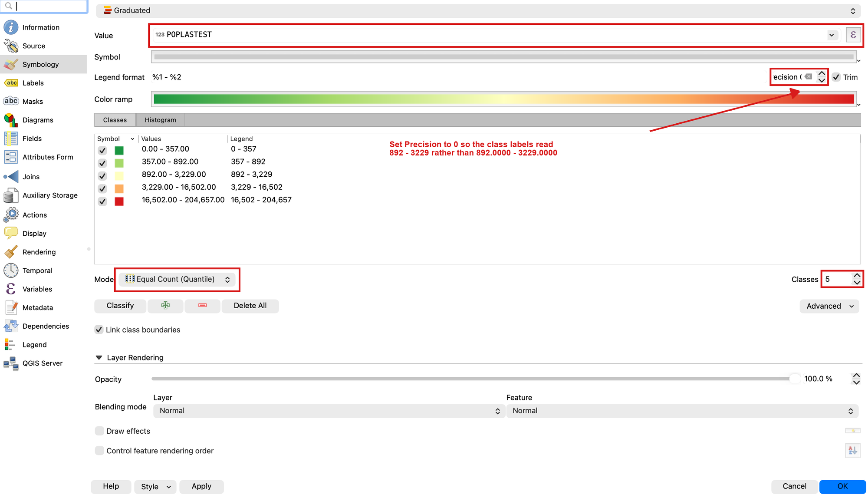Click the red class color swatch
The image size is (868, 498).
click(119, 201)
